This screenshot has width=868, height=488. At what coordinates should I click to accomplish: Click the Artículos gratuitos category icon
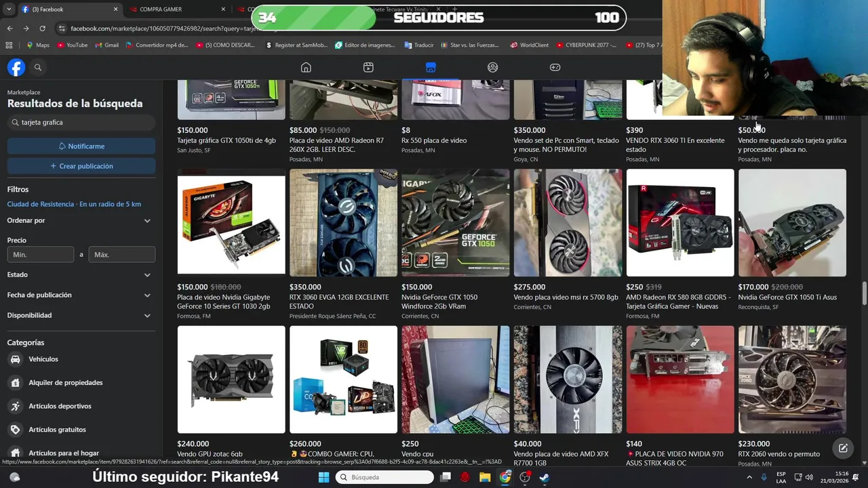(15, 430)
